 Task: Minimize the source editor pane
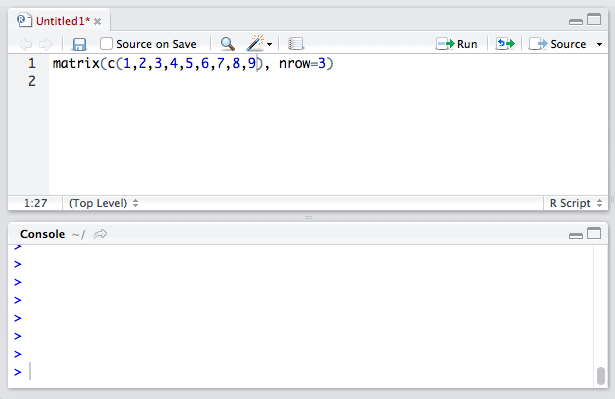(575, 22)
